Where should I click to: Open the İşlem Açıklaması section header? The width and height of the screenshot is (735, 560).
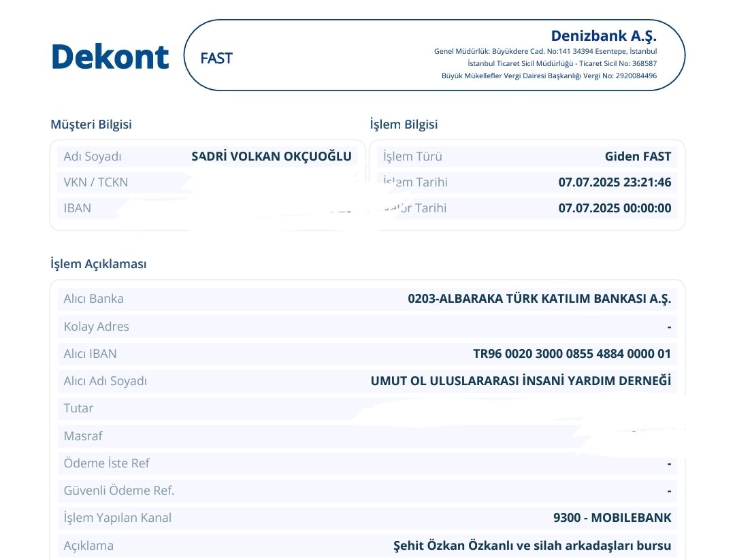pyautogui.click(x=99, y=263)
